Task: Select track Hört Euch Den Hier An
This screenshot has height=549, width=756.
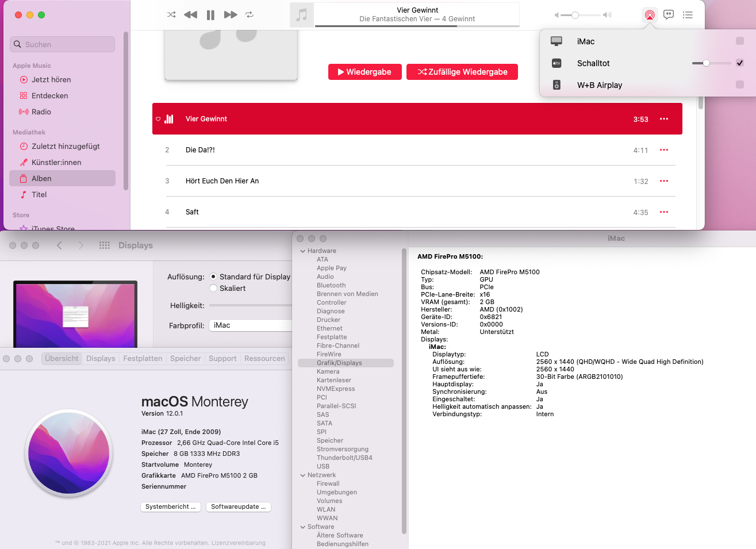Action: coord(417,181)
